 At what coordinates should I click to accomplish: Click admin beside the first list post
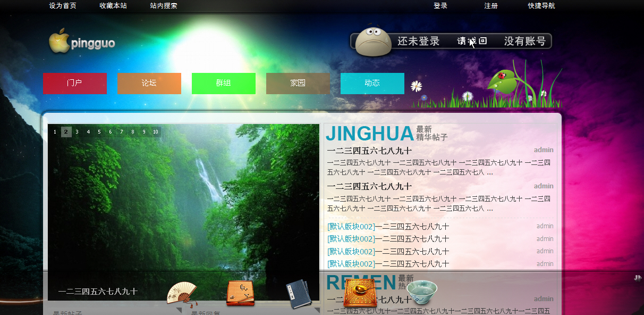tap(545, 226)
